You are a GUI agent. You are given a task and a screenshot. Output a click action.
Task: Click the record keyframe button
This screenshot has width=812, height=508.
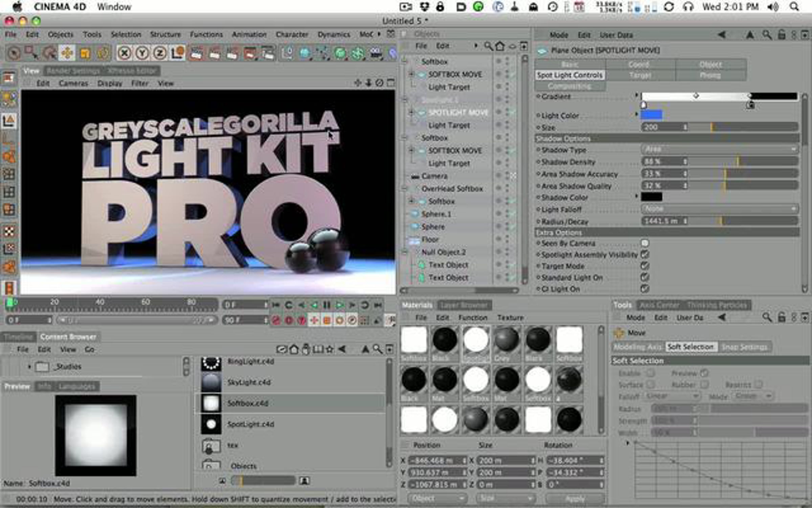(x=276, y=320)
